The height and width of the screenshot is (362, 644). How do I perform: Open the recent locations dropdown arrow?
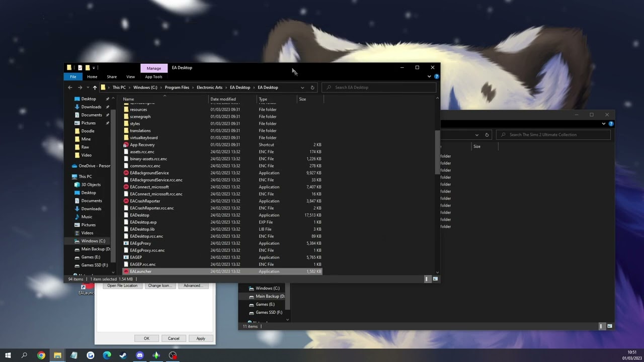88,87
